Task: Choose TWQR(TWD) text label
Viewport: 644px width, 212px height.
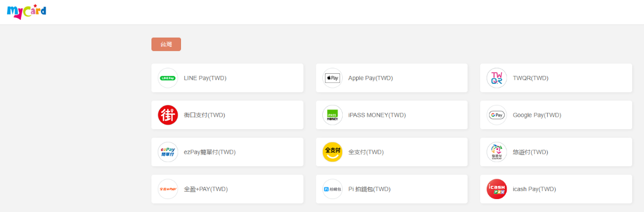Action: [x=531, y=78]
